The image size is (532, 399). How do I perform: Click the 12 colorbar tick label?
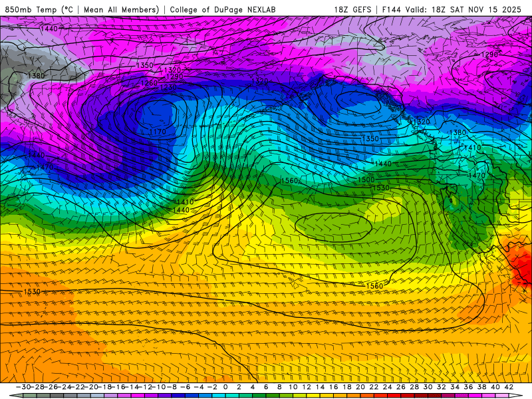(x=307, y=387)
